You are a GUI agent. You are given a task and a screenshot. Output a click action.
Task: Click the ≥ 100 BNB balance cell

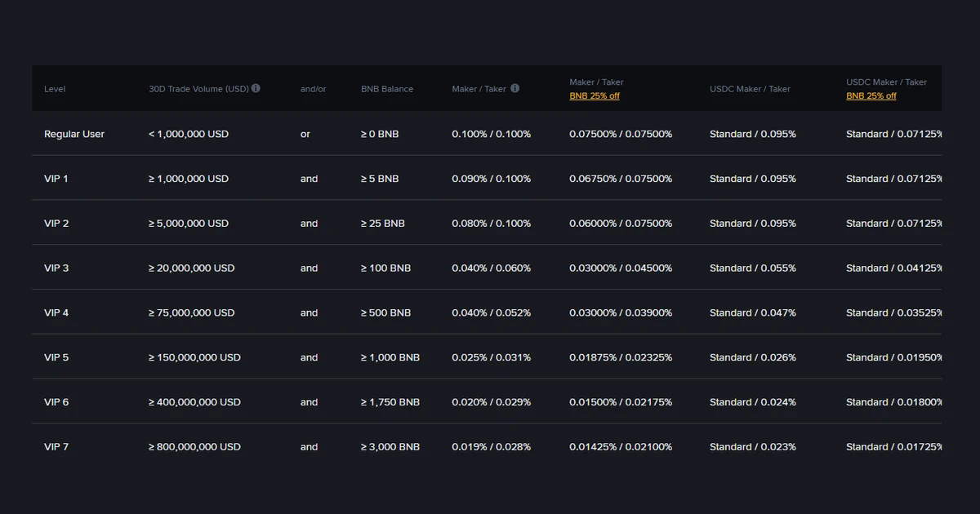[x=385, y=268]
